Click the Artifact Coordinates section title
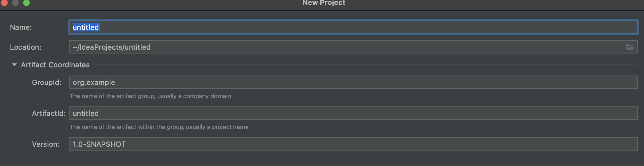644x166 pixels. point(55,65)
